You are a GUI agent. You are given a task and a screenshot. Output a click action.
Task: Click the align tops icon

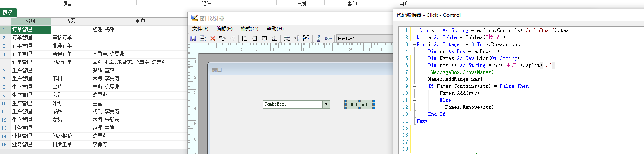coord(265,39)
